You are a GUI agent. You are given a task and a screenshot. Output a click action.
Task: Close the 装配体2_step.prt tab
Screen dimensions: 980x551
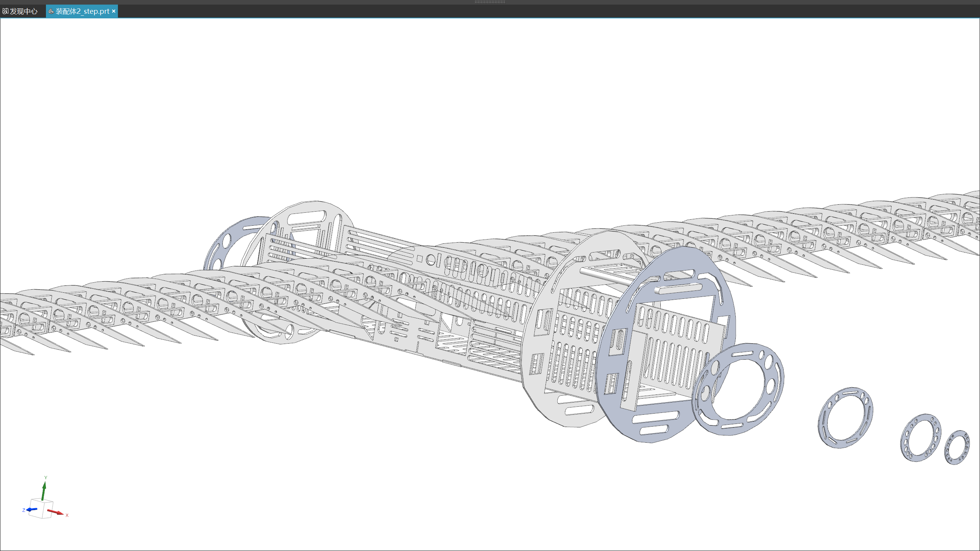coord(114,11)
